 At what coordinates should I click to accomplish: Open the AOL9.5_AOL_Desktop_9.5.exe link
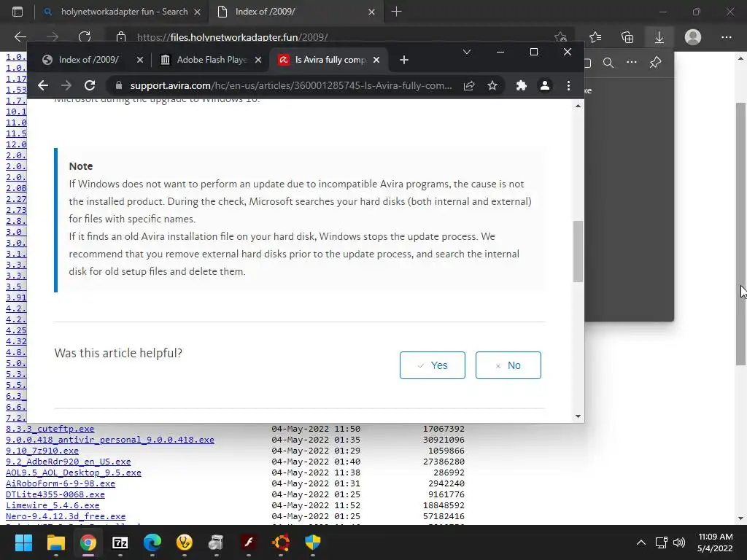[74, 472]
